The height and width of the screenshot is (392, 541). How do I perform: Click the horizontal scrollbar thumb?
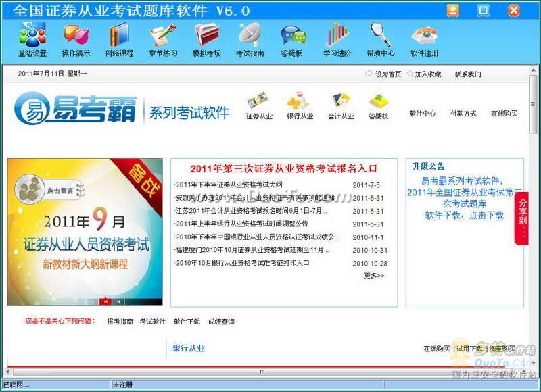point(262,372)
